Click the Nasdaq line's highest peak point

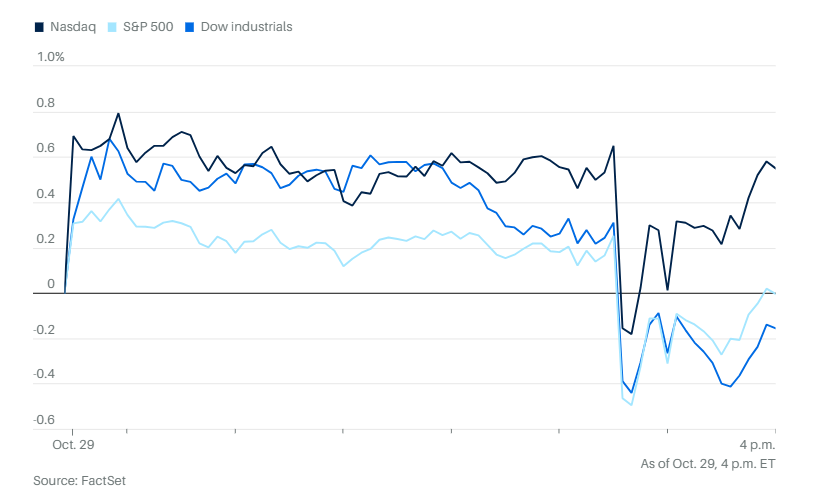coord(118,113)
